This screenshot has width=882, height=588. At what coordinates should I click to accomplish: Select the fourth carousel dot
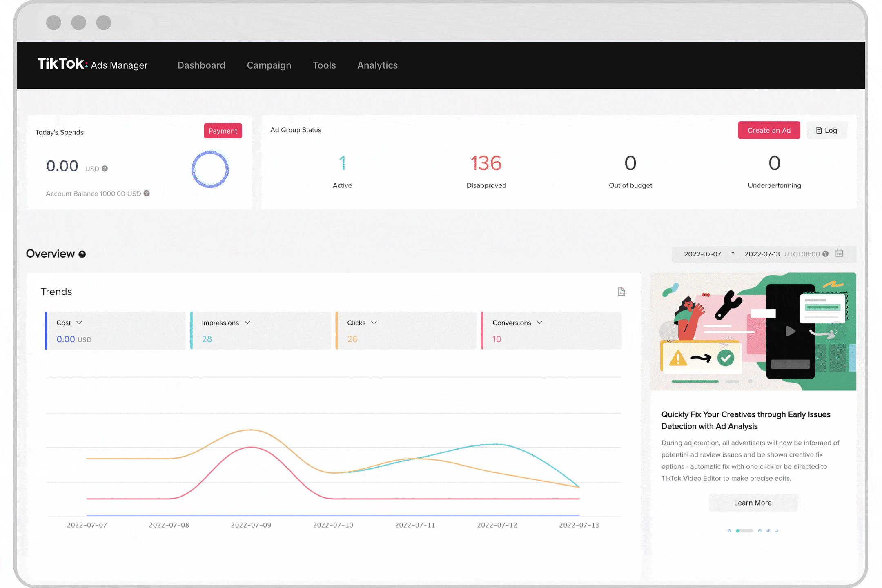pos(768,531)
